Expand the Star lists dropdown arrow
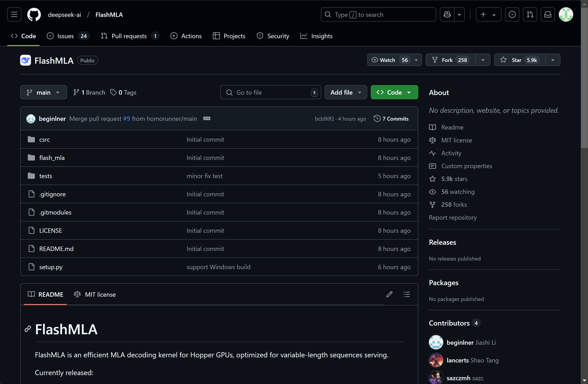588x384 pixels. 553,60
